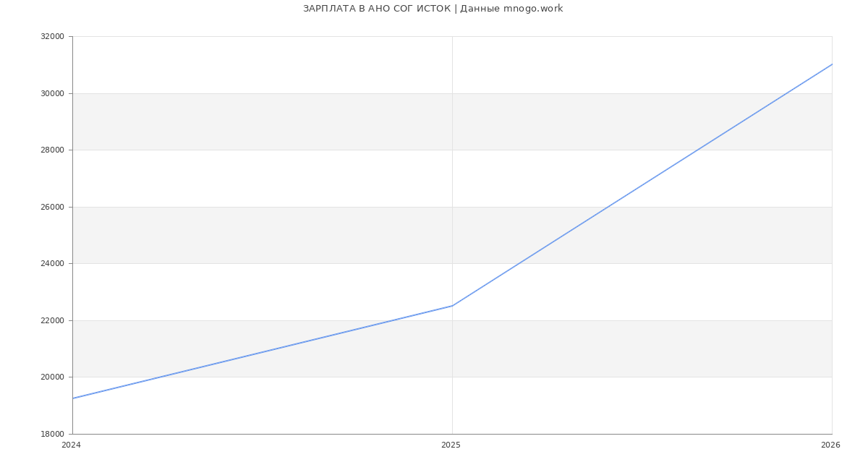Click the line's starting point at 2024
Image resolution: width=868 pixels, height=470 pixels.
73,398
